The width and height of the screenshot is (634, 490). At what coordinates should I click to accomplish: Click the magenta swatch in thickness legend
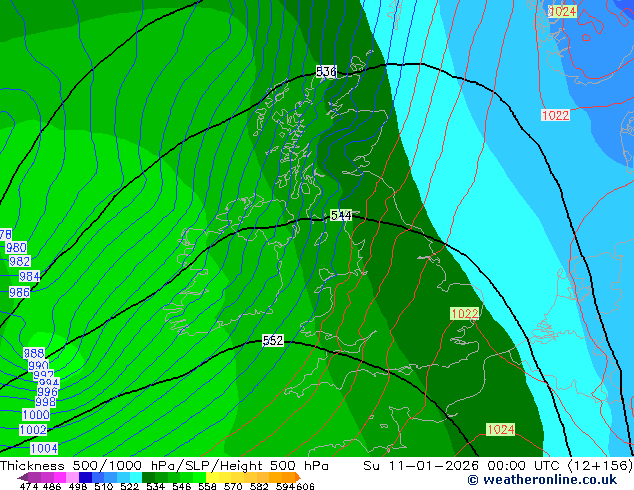pos(59,477)
